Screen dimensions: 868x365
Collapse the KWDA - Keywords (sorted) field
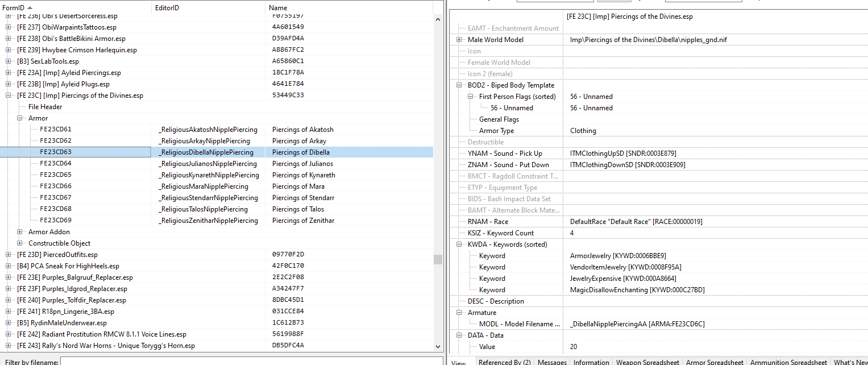click(459, 244)
